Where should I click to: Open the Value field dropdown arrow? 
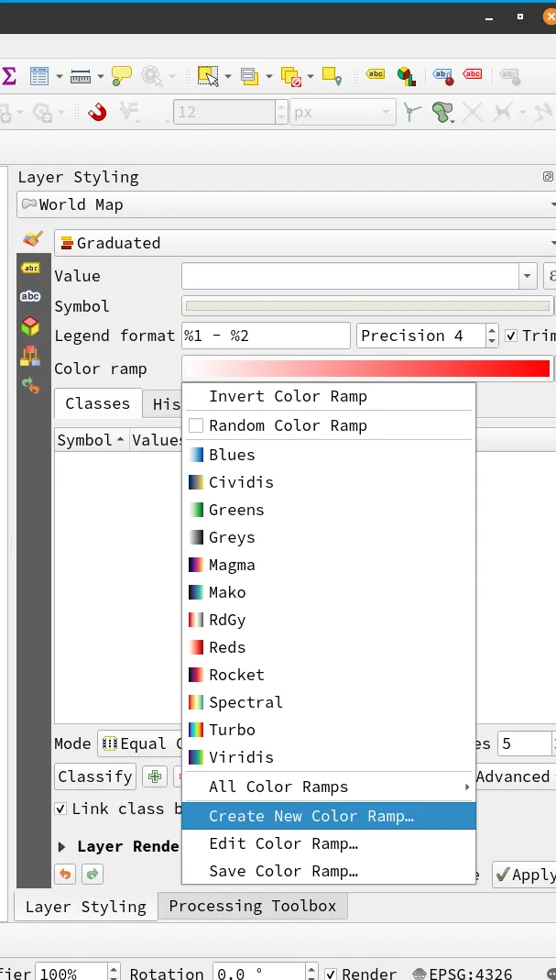pyautogui.click(x=528, y=276)
